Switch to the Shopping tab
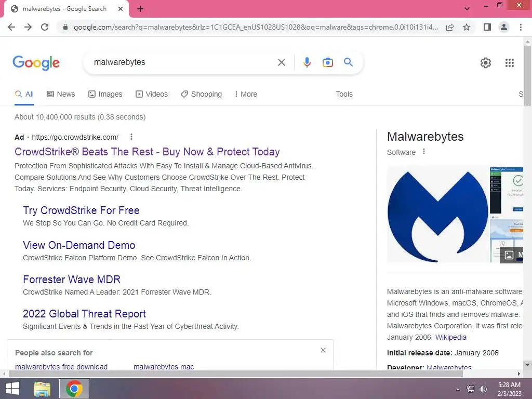This screenshot has width=532, height=399. [x=201, y=95]
